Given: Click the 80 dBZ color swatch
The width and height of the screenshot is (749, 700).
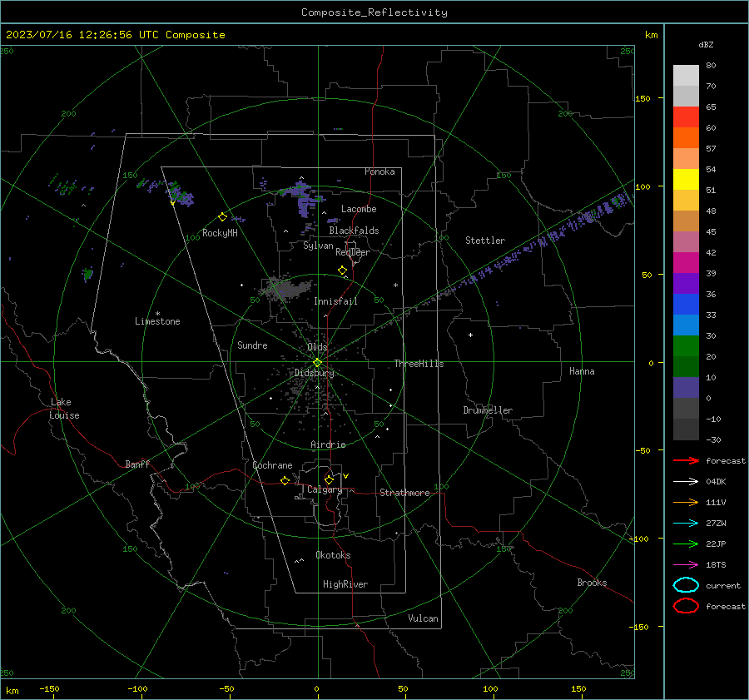Looking at the screenshot, I should 686,75.
